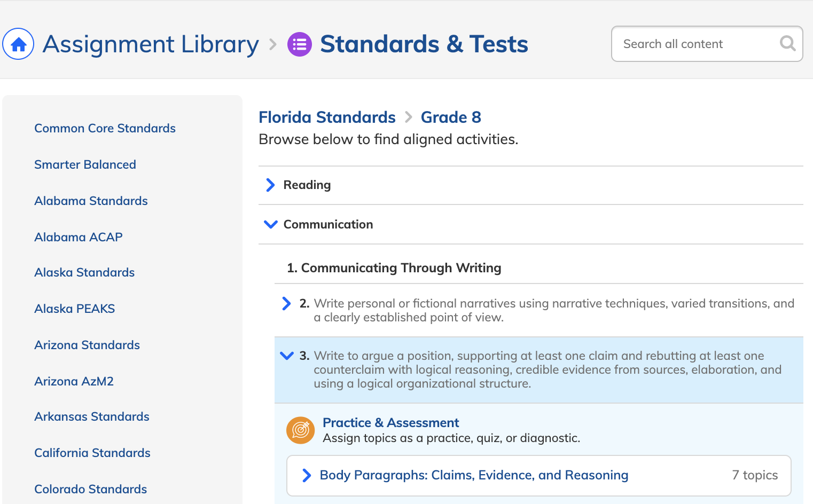This screenshot has width=813, height=504.
Task: Open the Assignment Library breadcrumb
Action: 151,44
